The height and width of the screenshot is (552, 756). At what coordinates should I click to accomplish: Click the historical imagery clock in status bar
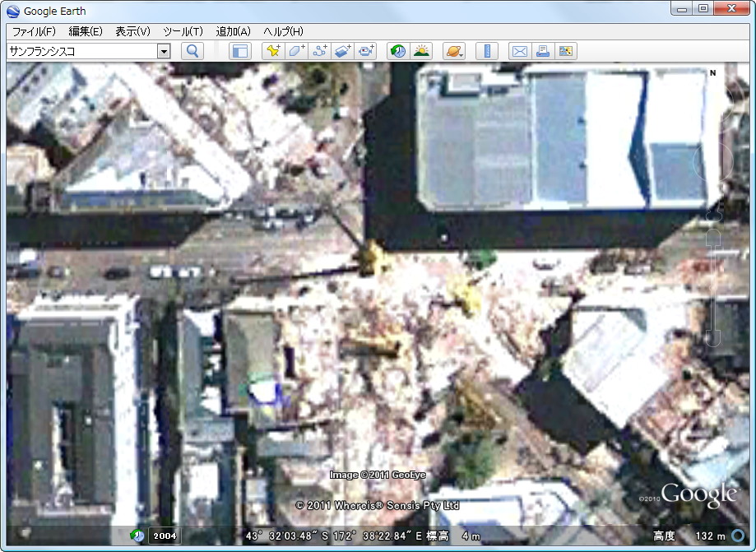click(x=137, y=535)
